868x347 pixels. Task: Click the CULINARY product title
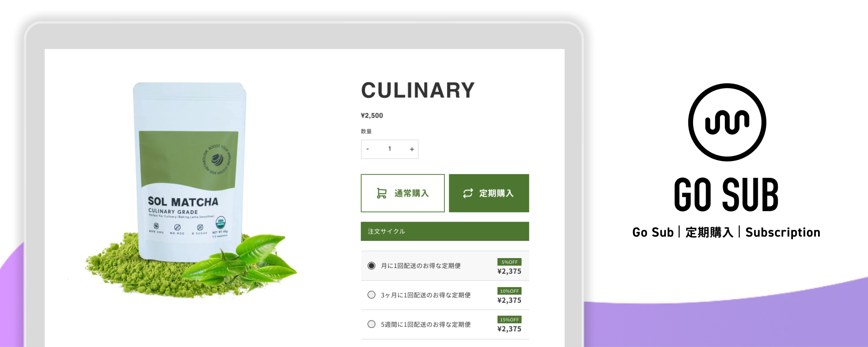418,90
